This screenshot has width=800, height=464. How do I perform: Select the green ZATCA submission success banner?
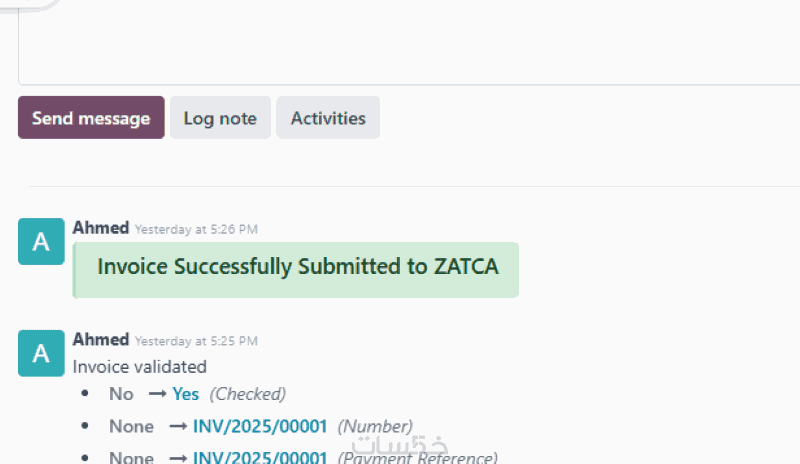click(x=297, y=269)
